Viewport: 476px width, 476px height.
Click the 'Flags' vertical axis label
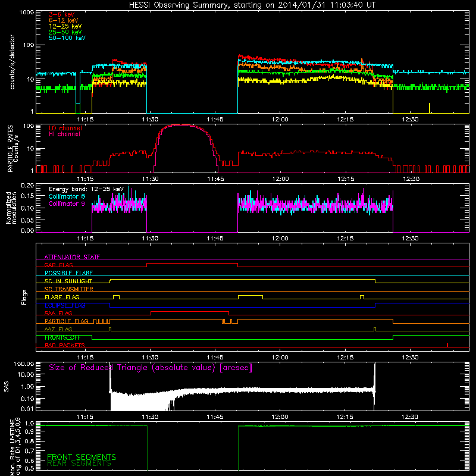pos(24,297)
